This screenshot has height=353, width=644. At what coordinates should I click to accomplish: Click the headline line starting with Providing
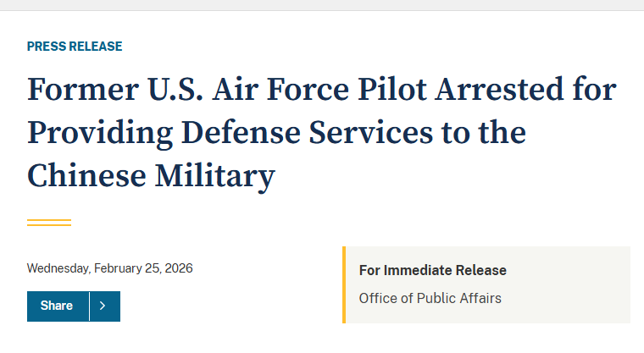(276, 134)
